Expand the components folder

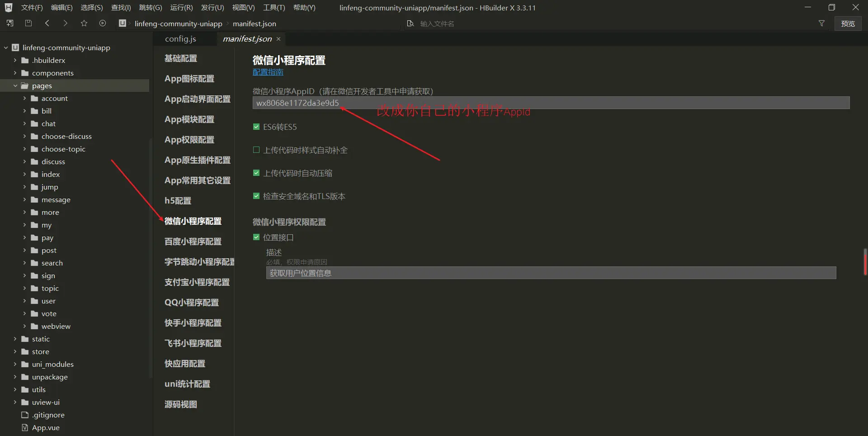coord(15,73)
